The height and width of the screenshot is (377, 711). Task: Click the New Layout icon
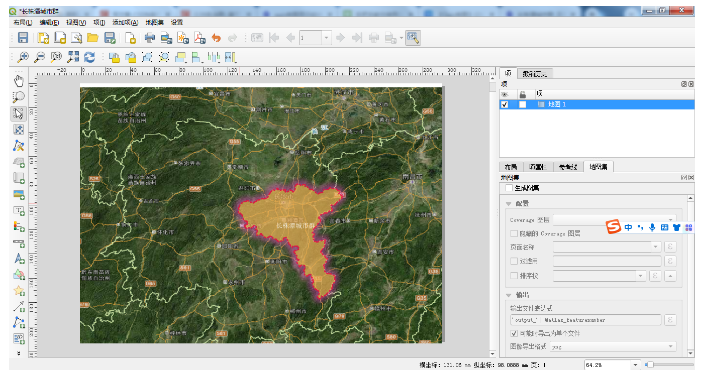[44, 38]
